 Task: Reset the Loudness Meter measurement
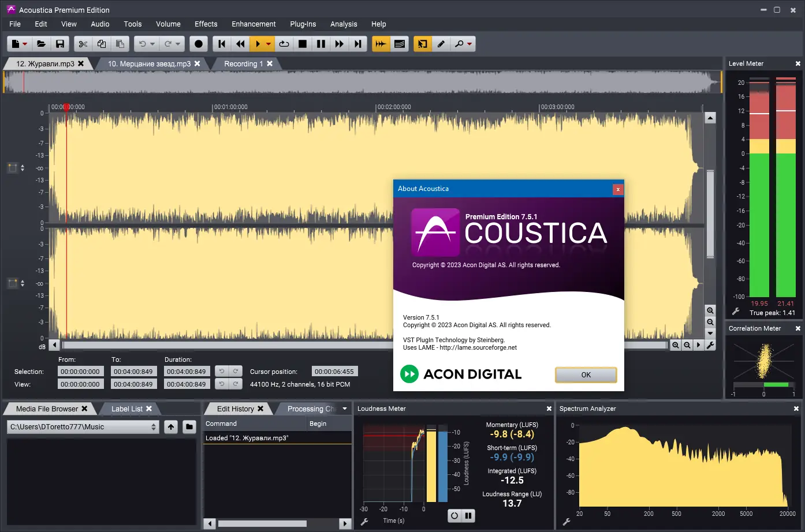coord(453,515)
